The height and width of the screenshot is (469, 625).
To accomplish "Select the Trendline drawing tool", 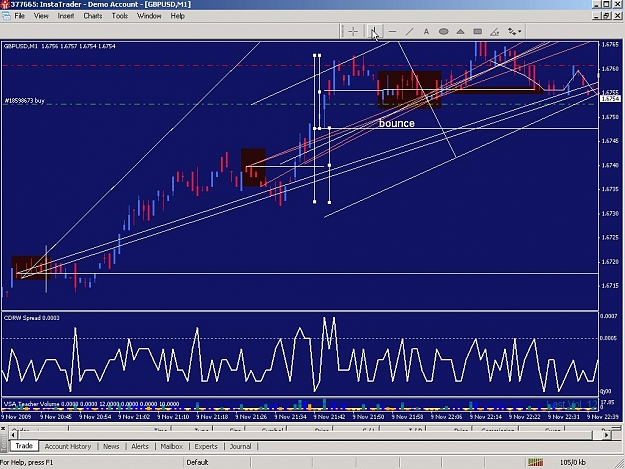I will click(409, 31).
